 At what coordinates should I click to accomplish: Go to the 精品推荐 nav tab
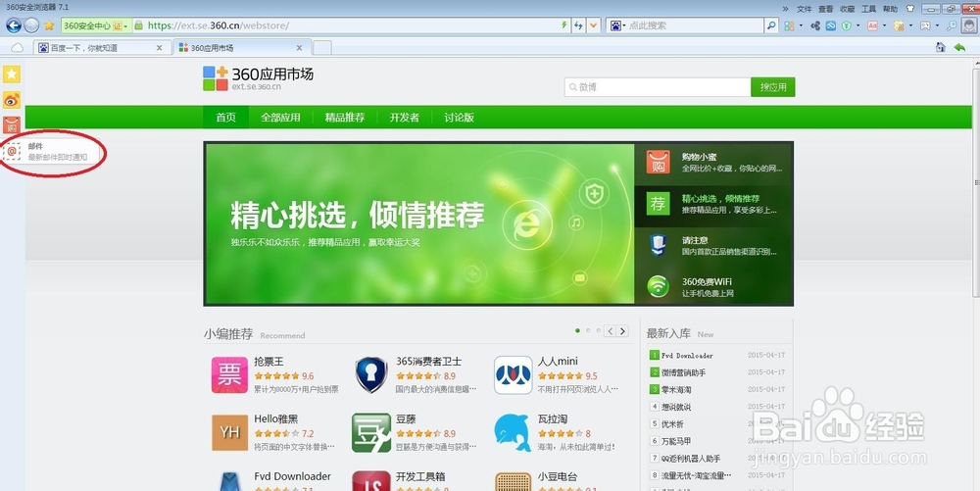point(344,117)
